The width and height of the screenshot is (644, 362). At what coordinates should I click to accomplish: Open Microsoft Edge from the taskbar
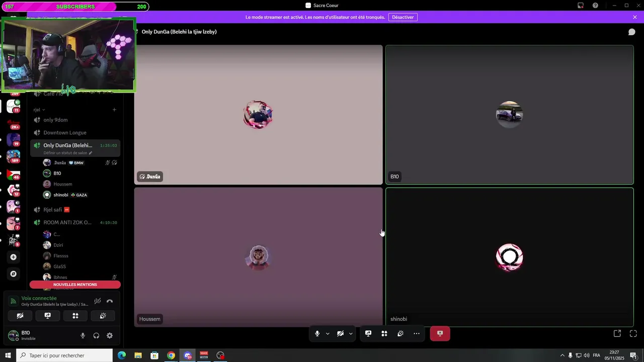pyautogui.click(x=122, y=355)
